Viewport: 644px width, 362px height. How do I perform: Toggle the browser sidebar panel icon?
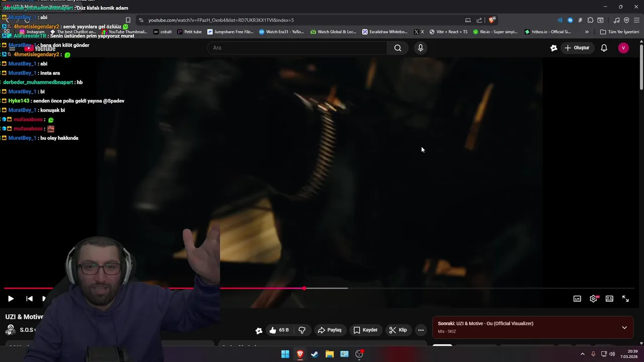coord(600,20)
